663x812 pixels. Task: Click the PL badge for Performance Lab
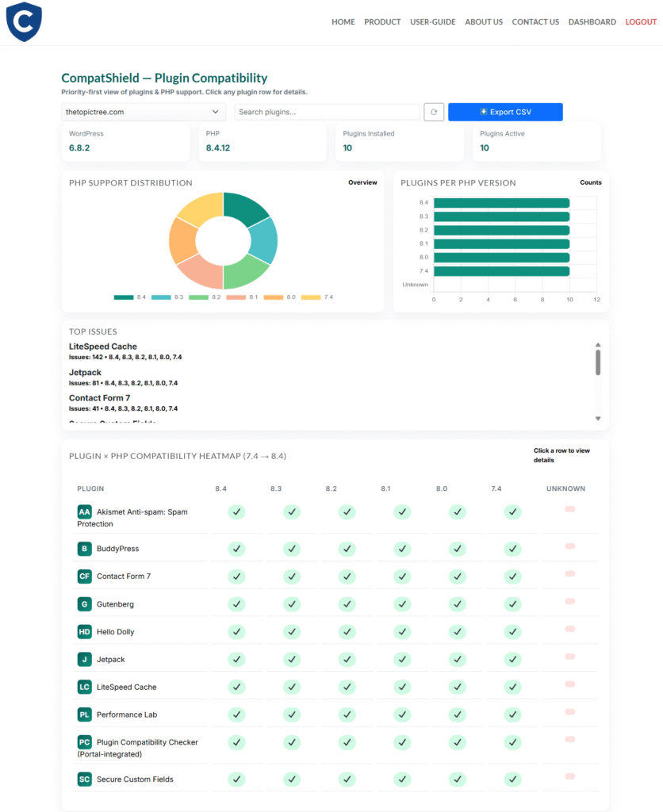tap(84, 714)
